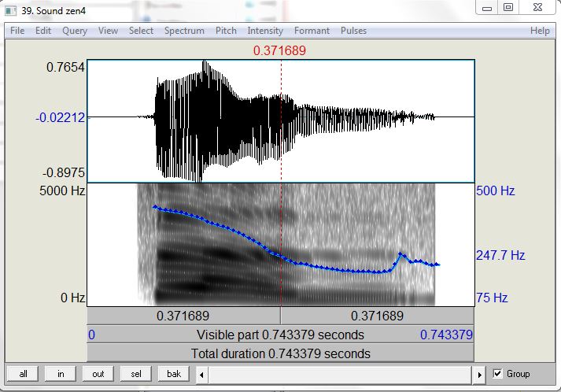This screenshot has height=392, width=561.
Task: Open the Pulses menu
Action: [x=353, y=31]
